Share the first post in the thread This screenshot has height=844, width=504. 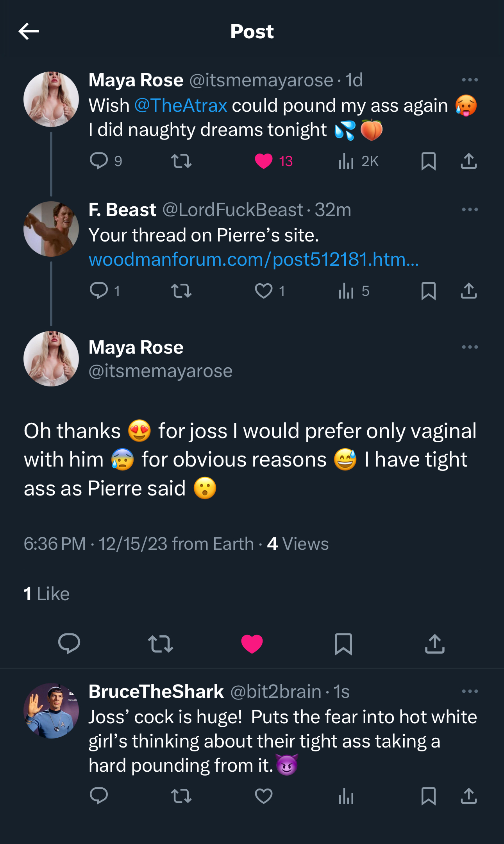tap(468, 161)
